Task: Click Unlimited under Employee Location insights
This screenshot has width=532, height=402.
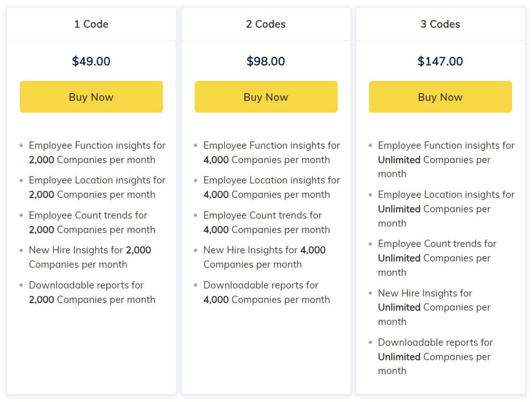Action: pyautogui.click(x=399, y=209)
